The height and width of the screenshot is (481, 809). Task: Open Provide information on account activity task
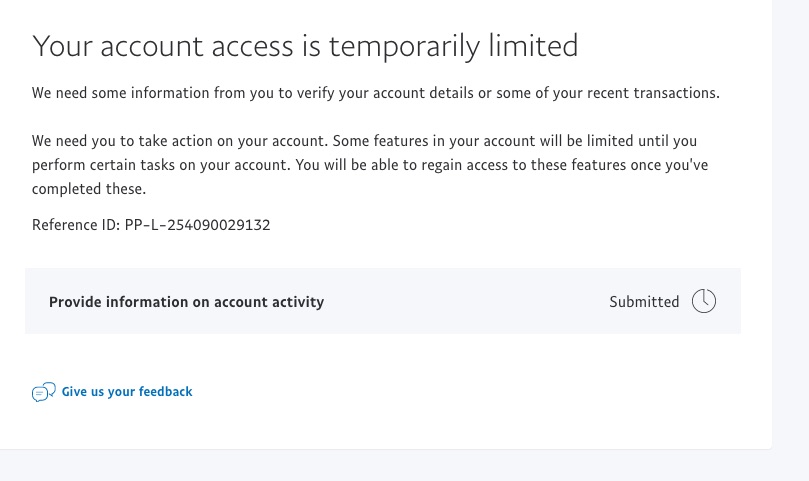coord(186,302)
